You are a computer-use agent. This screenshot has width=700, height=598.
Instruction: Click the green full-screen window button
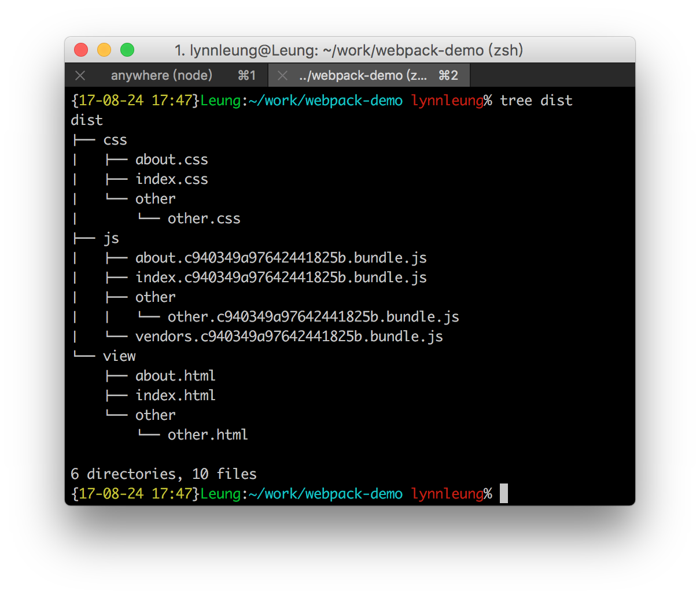pyautogui.click(x=127, y=50)
